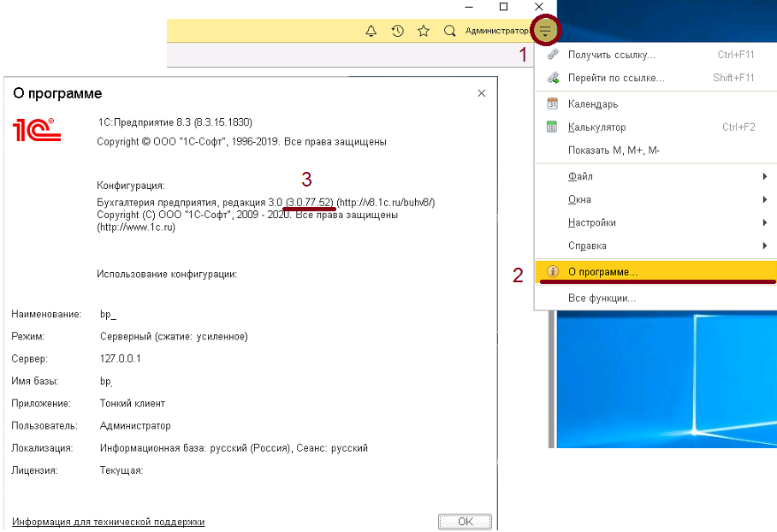The width and height of the screenshot is (777, 532).
Task: Click the О программе dialog title
Action: 57,93
